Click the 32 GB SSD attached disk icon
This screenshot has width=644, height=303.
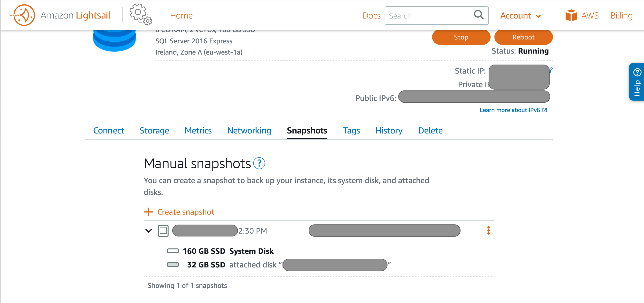pos(173,265)
